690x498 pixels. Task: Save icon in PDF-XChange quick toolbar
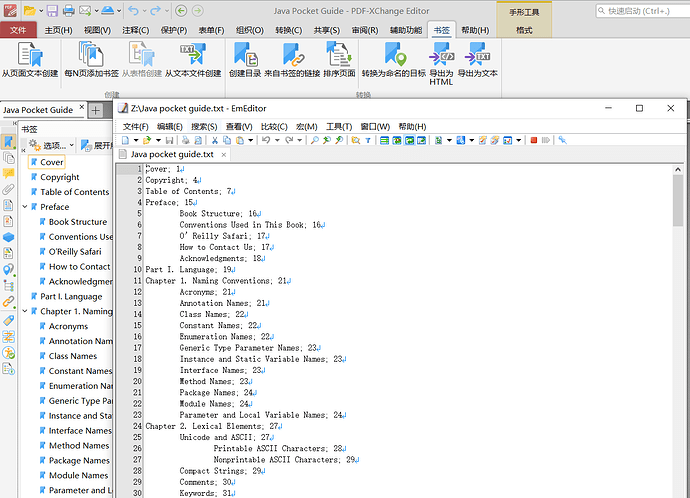coord(52,11)
